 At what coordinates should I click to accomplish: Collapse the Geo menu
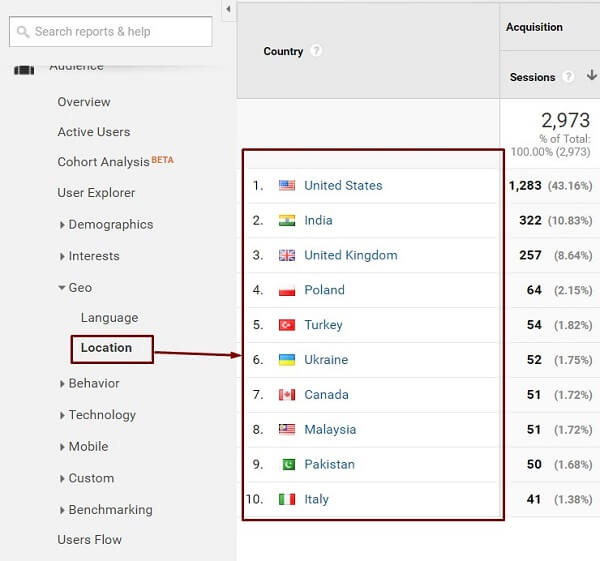click(62, 287)
